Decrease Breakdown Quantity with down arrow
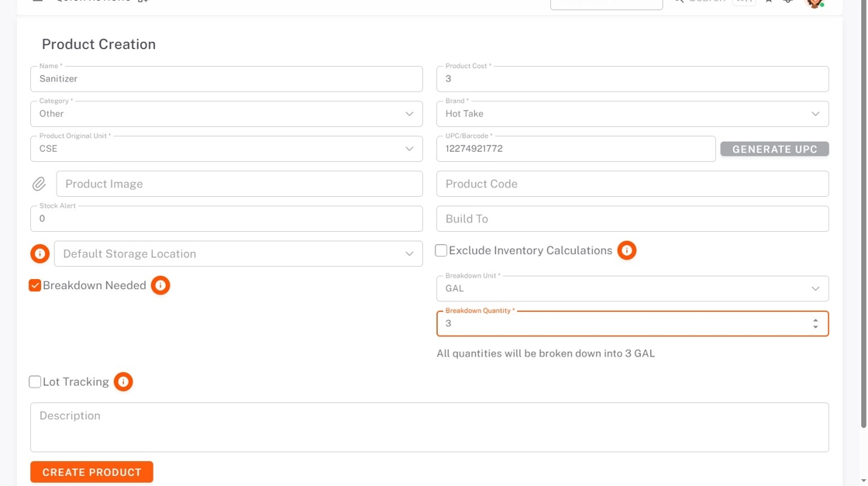Screen dimensions: 868x486 (x=815, y=327)
